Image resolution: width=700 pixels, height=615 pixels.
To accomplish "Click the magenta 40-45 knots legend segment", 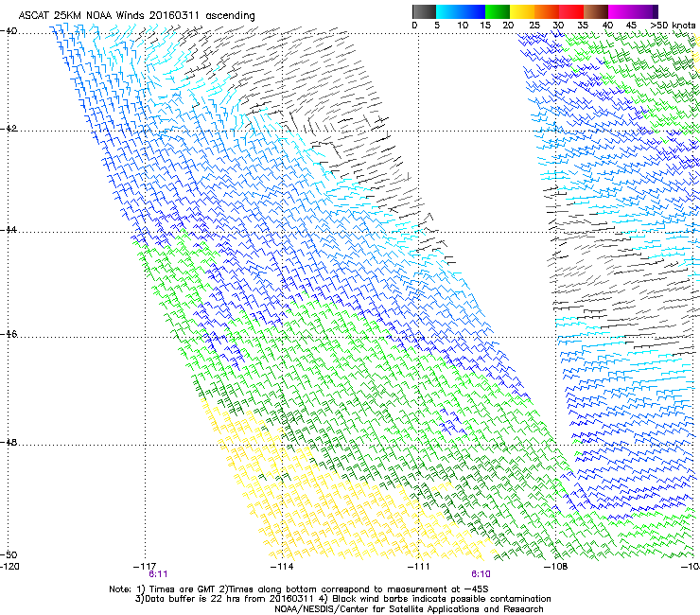I will click(621, 11).
